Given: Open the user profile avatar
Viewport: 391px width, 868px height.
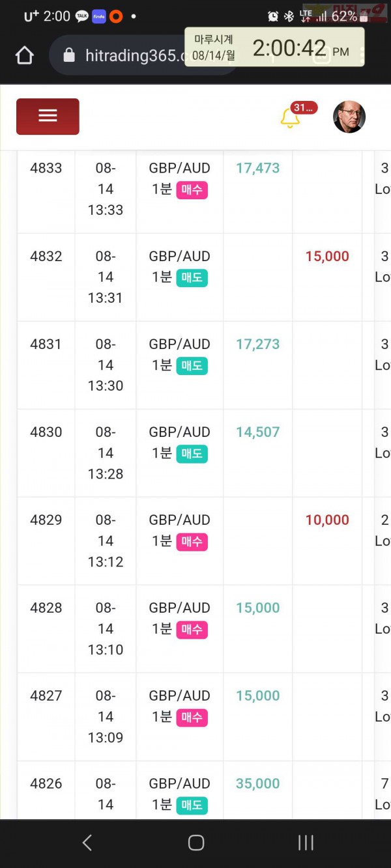Looking at the screenshot, I should click(x=349, y=117).
